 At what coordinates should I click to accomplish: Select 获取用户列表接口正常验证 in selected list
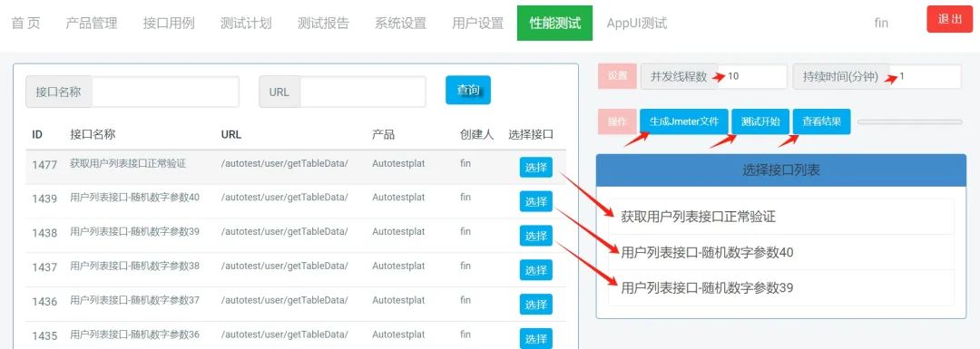coord(781,217)
